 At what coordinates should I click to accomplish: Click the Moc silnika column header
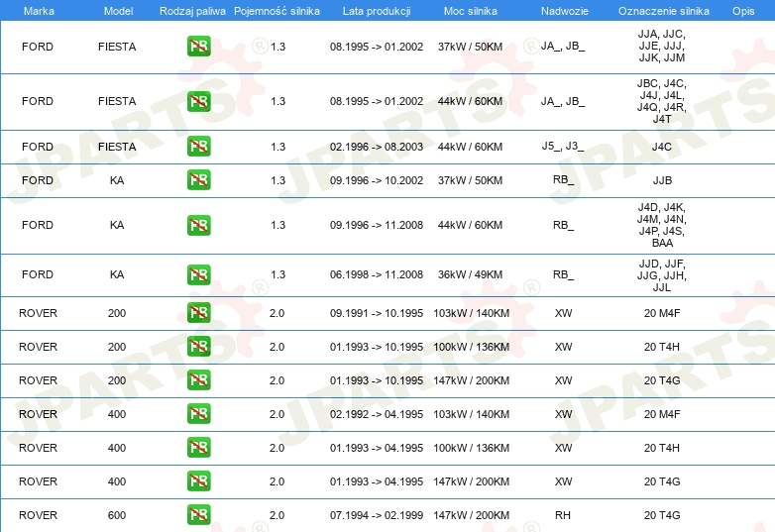(x=471, y=11)
